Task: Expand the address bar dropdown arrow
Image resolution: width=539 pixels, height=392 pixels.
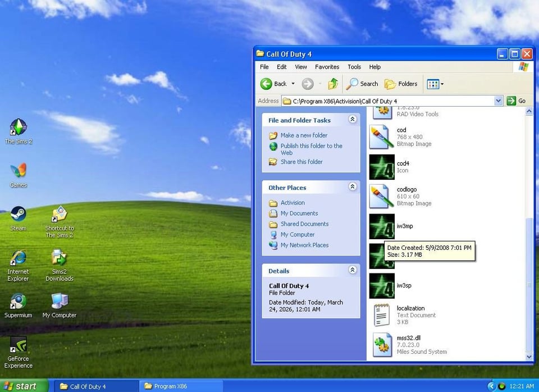Action: (498, 101)
